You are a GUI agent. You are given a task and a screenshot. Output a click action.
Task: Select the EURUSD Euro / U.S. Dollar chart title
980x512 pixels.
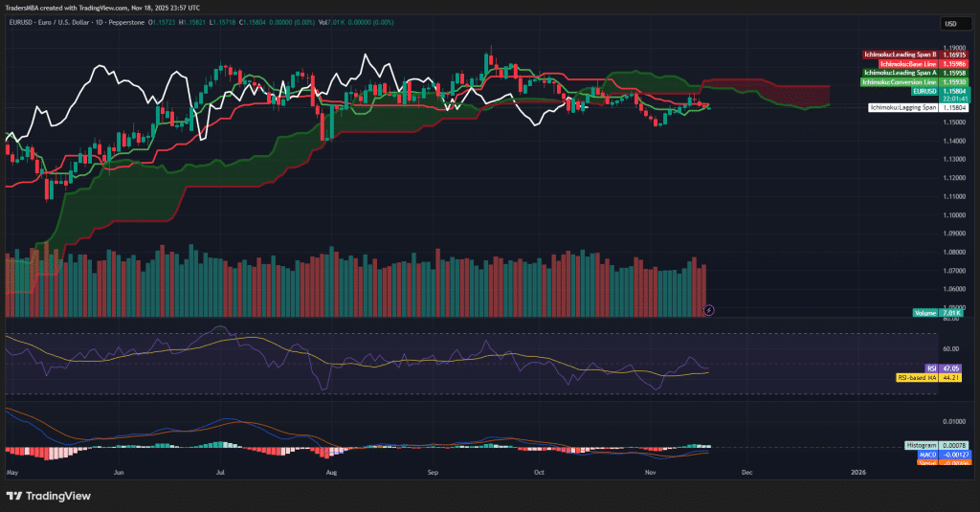tap(77, 23)
